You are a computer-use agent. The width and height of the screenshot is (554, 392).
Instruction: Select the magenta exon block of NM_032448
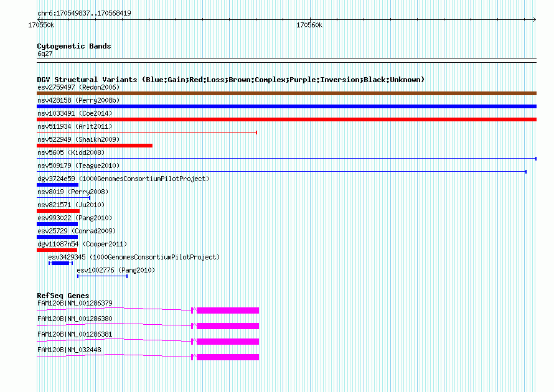228,357
